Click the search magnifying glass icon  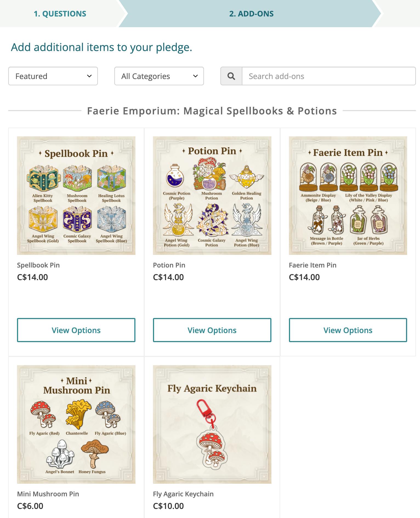tap(231, 76)
